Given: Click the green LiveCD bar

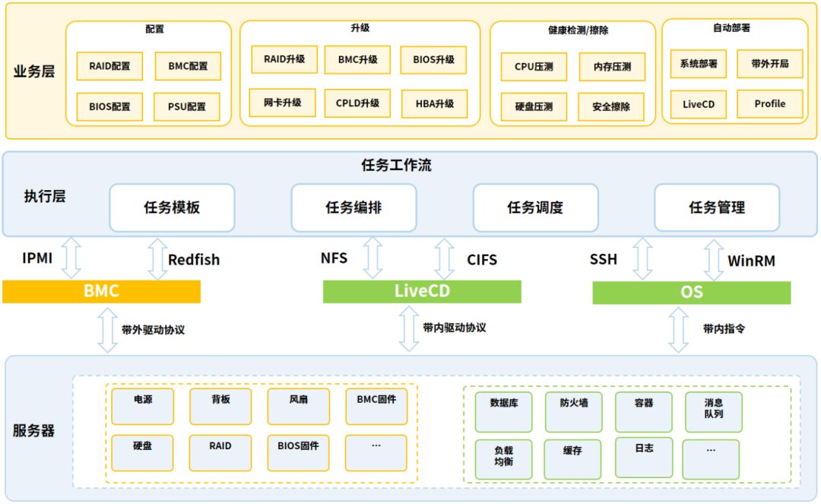Looking at the screenshot, I should pos(422,292).
